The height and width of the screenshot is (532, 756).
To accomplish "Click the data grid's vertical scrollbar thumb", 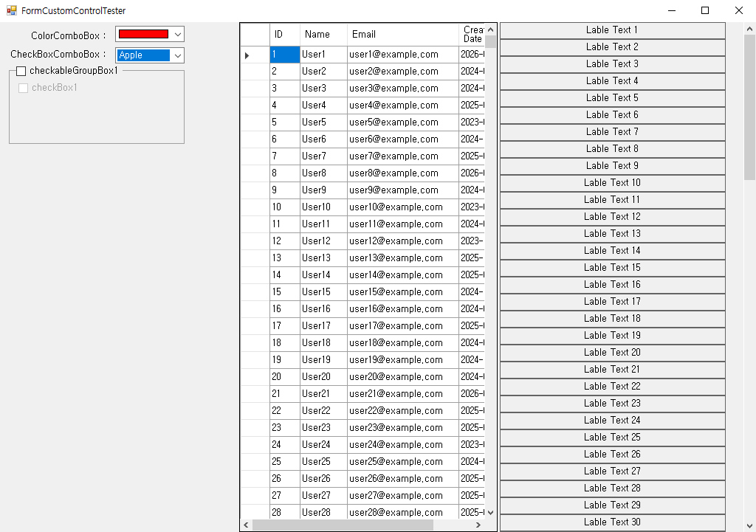I will [x=491, y=42].
